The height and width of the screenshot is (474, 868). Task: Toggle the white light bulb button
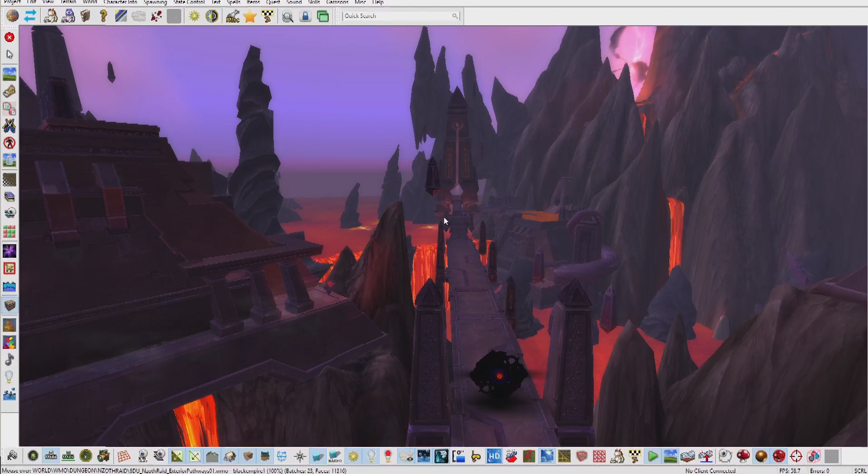371,456
